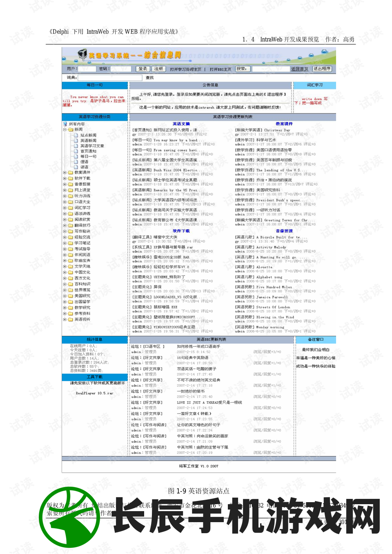Click the 英语学习文章 document icon
392x554 pixels.
pyautogui.click(x=76, y=146)
